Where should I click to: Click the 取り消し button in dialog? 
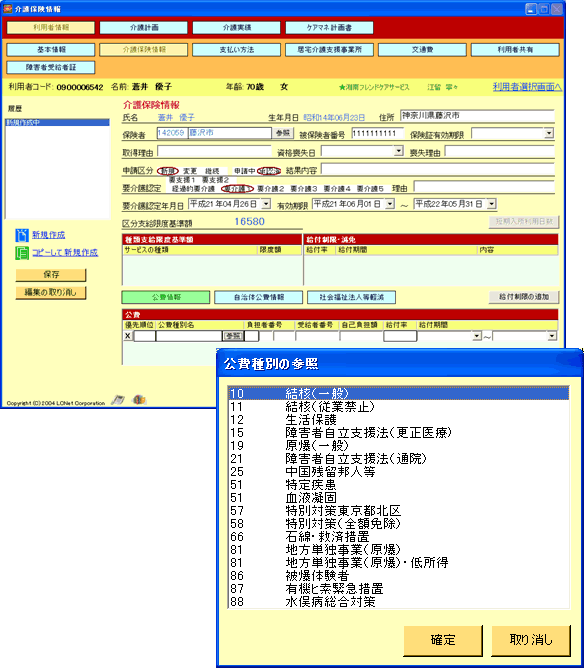click(x=531, y=640)
